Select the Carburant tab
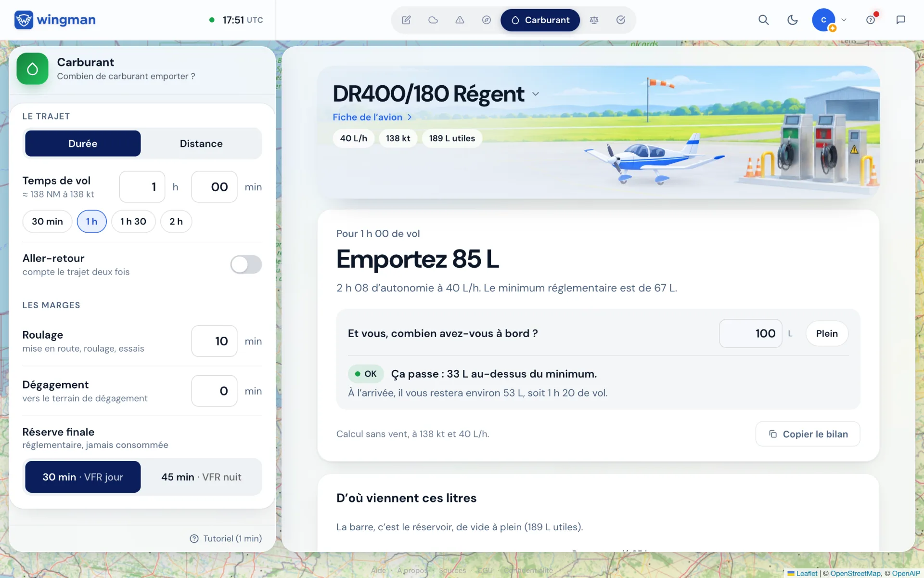The image size is (924, 578). coord(540,20)
